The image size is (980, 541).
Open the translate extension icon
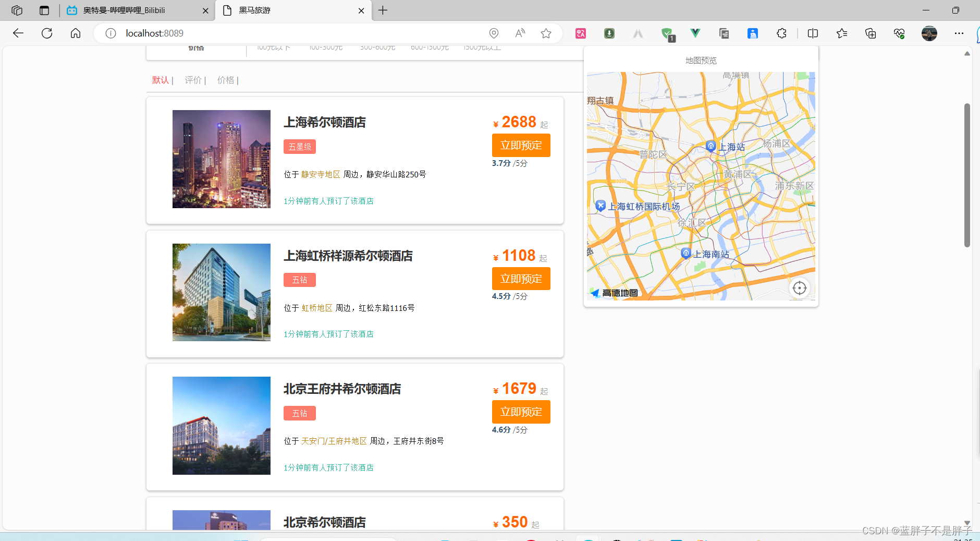click(x=581, y=33)
